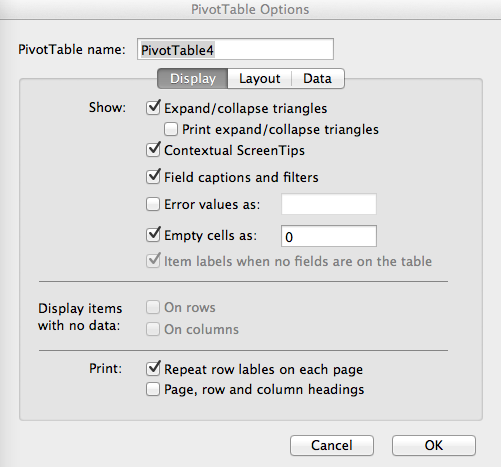Check the Error values as checkbox
Viewport: 501px width, 467px height.
153,204
